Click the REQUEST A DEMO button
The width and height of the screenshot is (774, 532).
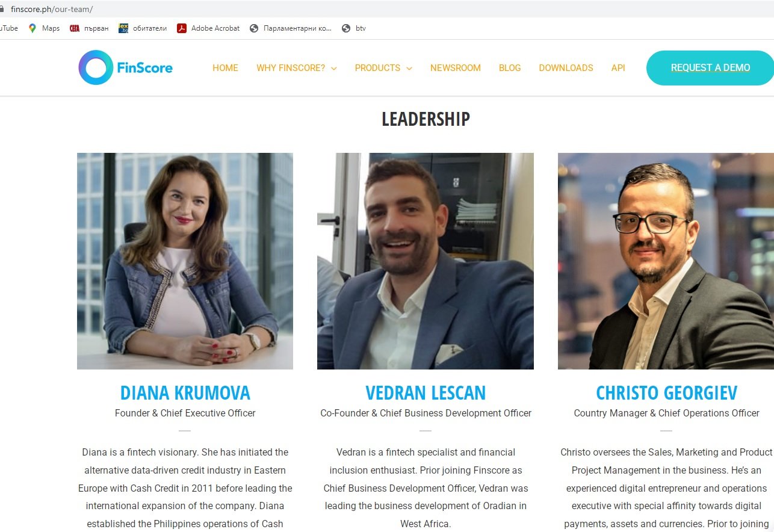coord(710,68)
